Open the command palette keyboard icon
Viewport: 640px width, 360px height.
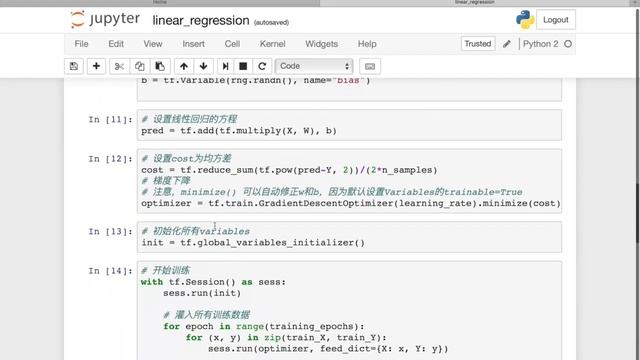[370, 66]
